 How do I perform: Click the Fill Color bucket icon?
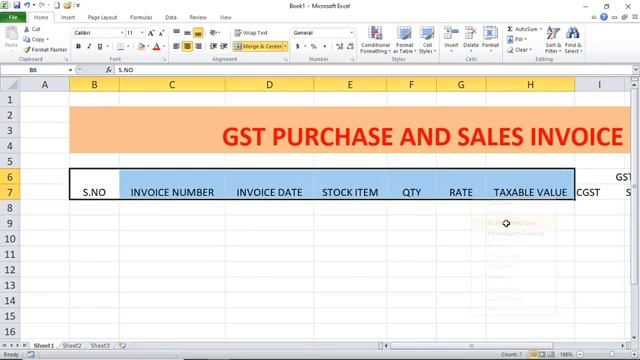pyautogui.click(x=141, y=47)
